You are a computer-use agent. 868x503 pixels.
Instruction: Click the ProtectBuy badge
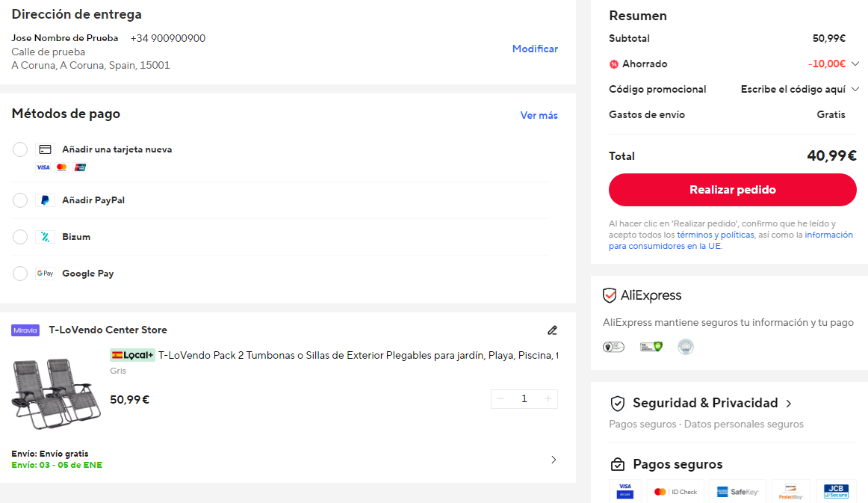790,491
